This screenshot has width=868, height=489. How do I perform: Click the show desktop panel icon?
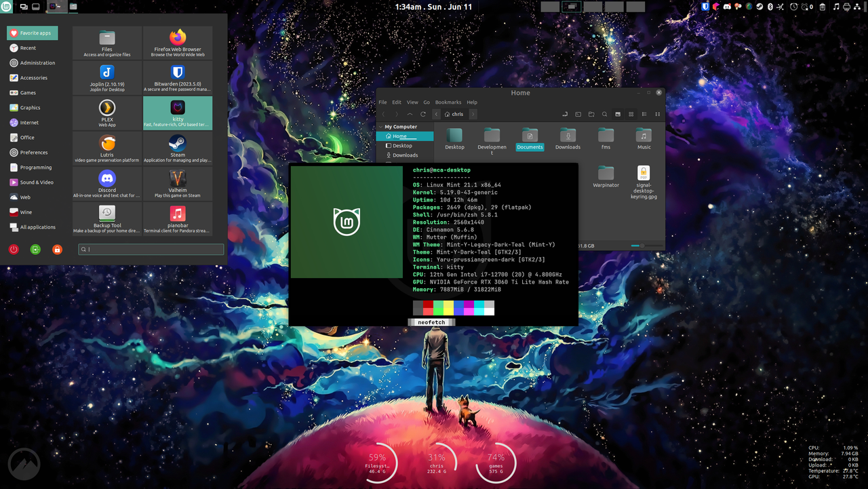(35, 6)
